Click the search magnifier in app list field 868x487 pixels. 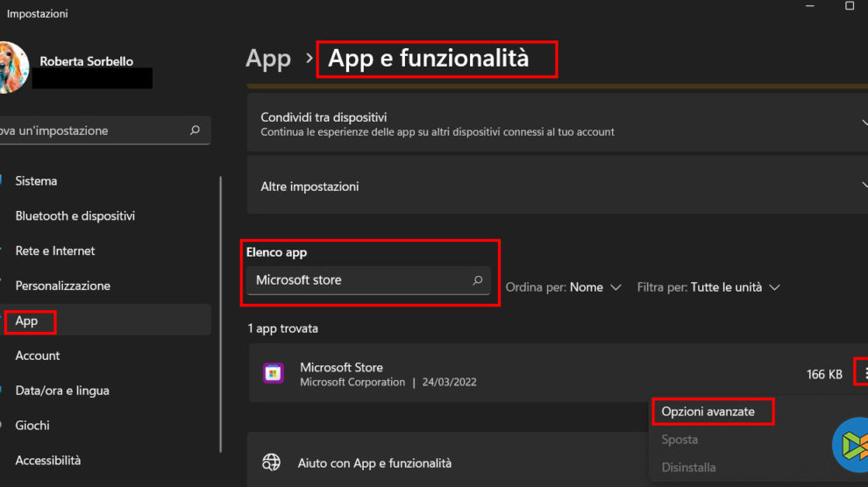pyautogui.click(x=478, y=280)
